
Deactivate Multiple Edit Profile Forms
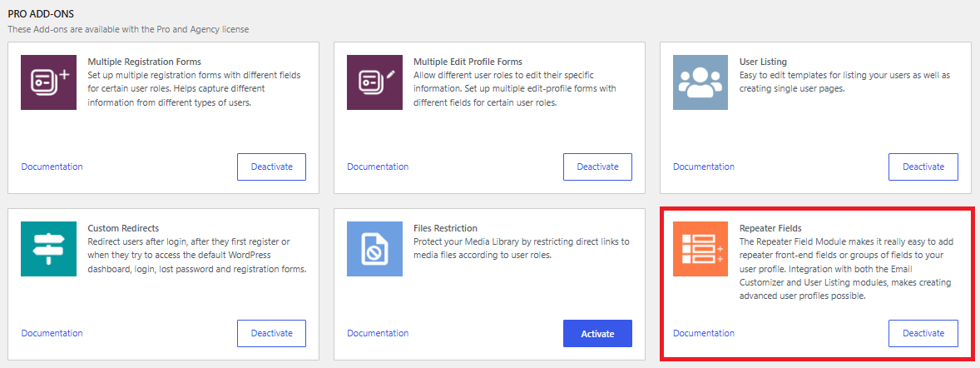597,167
